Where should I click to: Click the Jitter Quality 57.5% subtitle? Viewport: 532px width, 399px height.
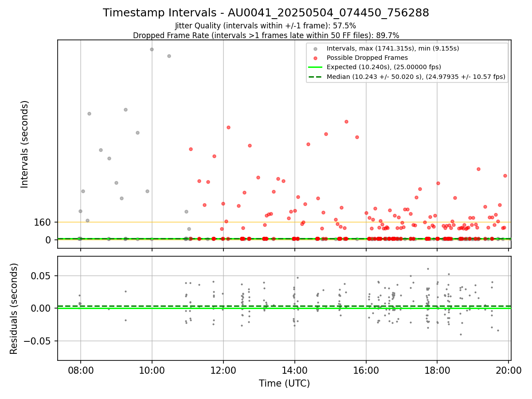tap(266, 26)
